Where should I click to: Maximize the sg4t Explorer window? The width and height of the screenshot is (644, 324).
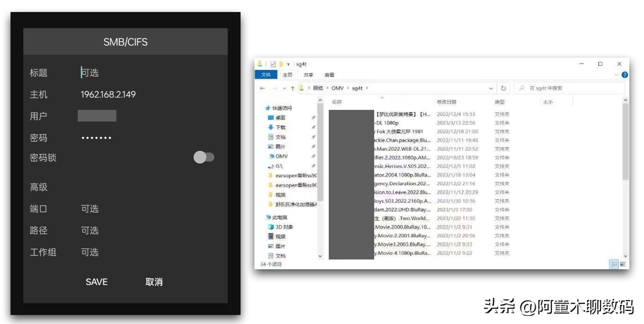point(600,64)
